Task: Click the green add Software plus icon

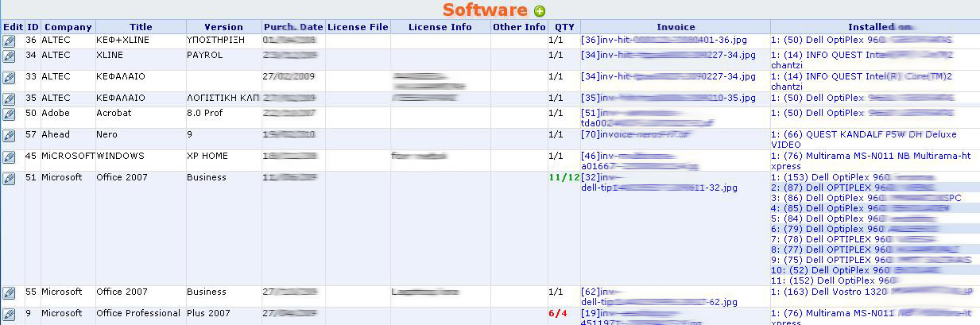Action: 540,11
